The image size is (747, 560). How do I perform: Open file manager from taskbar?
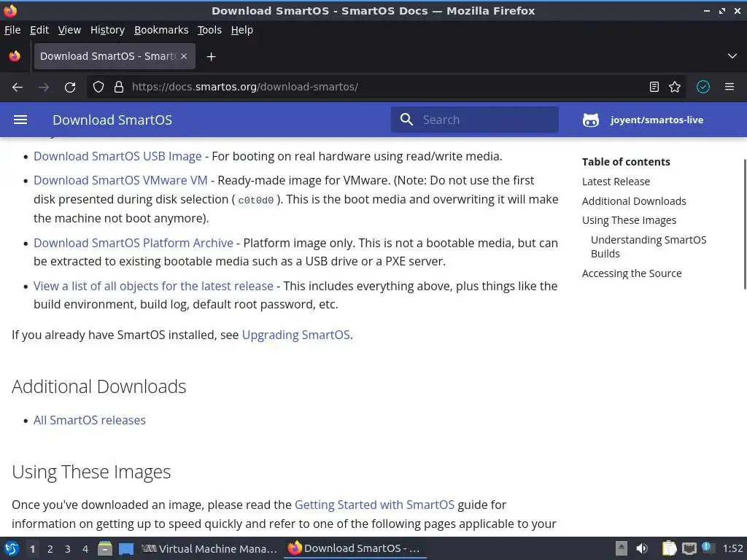(105, 548)
